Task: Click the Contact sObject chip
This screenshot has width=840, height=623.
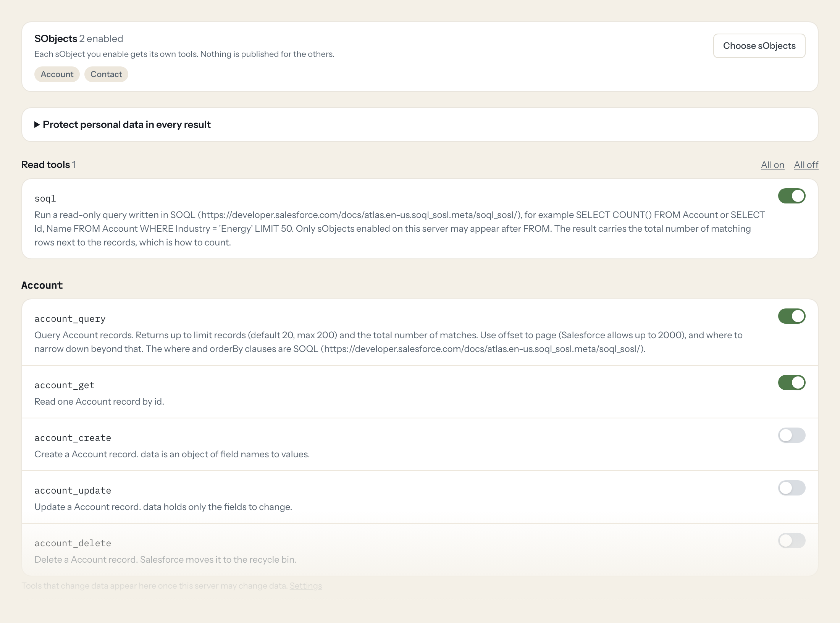Action: pyautogui.click(x=106, y=74)
